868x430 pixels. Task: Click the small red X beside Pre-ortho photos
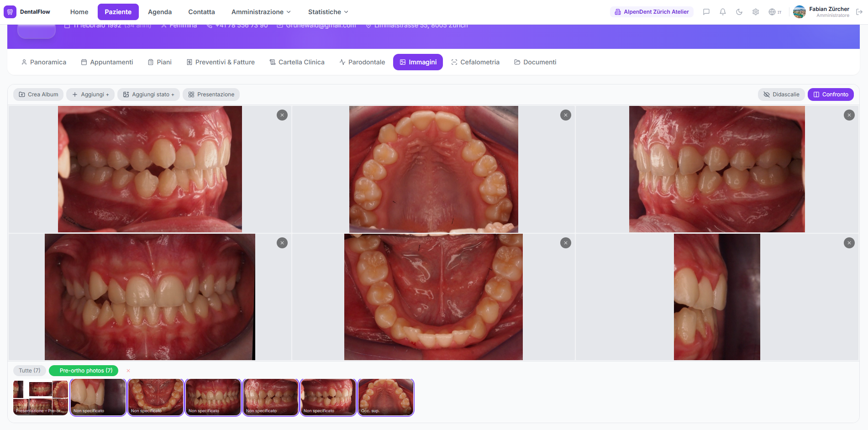coord(128,371)
